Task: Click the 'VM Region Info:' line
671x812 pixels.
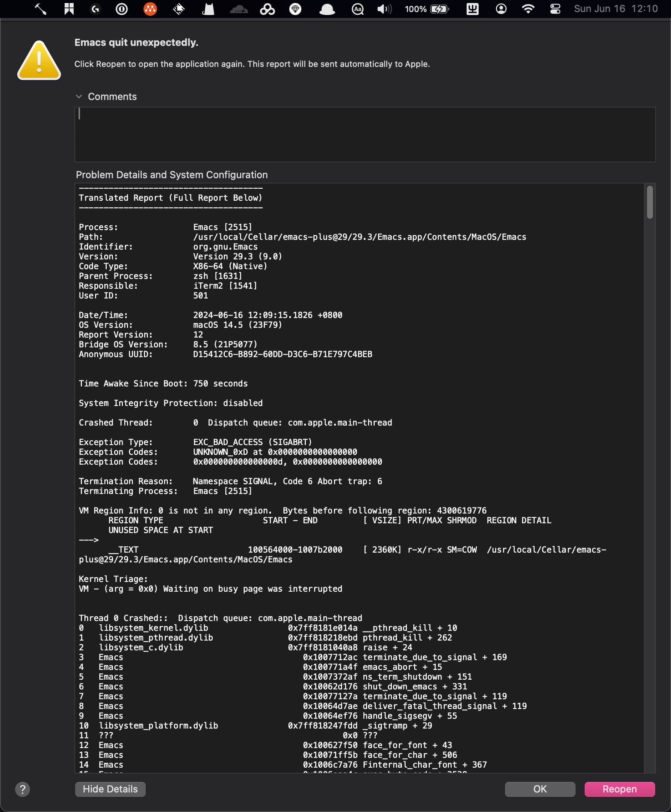Action: point(283,511)
